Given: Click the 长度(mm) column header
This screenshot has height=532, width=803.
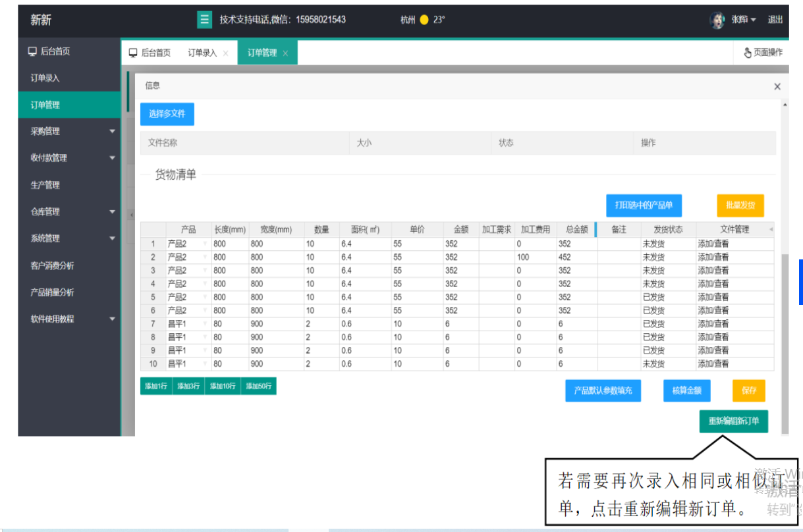Looking at the screenshot, I should [x=230, y=230].
